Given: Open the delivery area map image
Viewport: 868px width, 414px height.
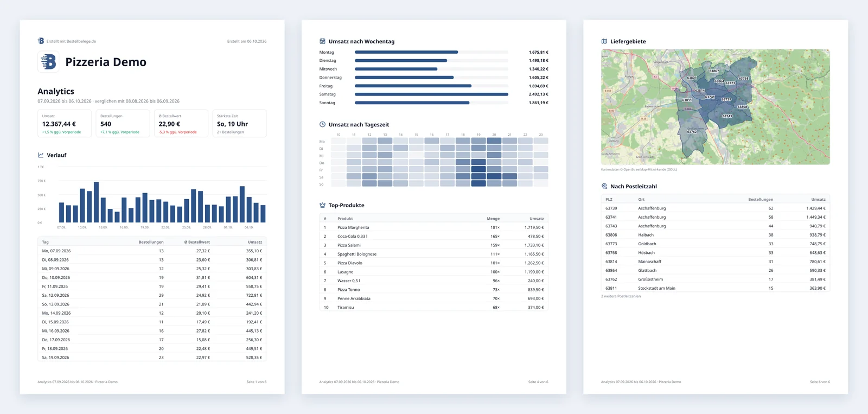Looking at the screenshot, I should [716, 107].
